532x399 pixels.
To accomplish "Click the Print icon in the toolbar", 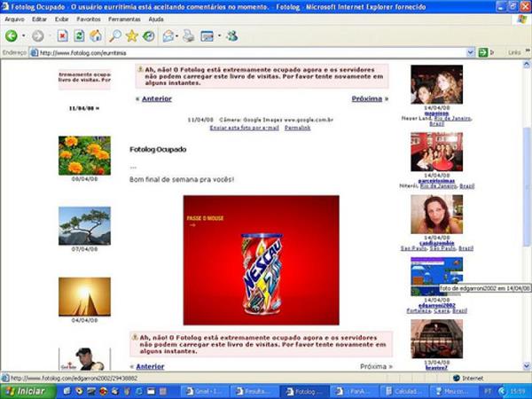I will click(x=188, y=36).
